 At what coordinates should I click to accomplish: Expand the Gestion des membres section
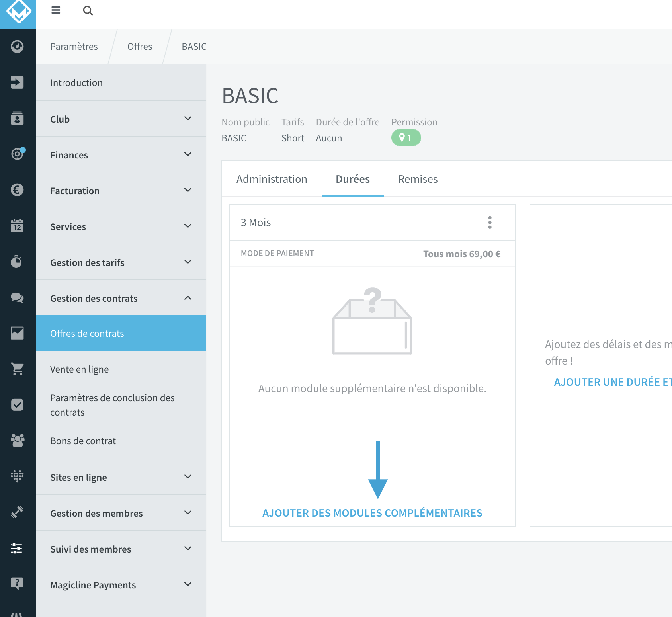(x=121, y=513)
